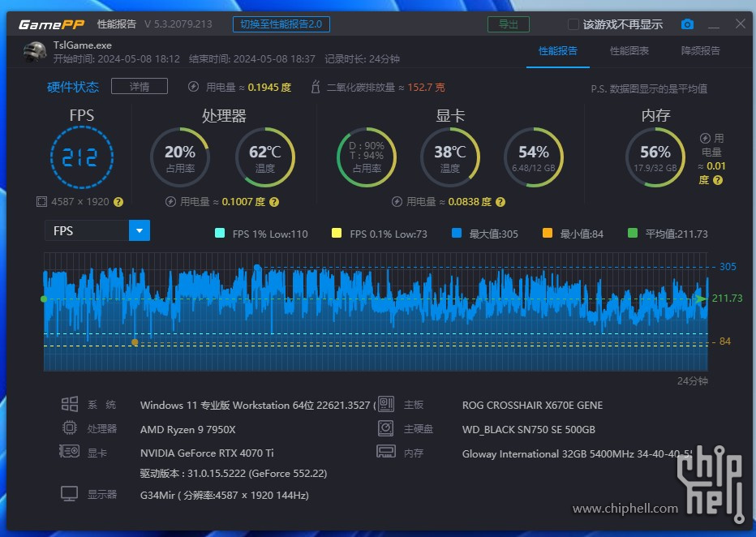Click ROG CROSSHAIR X670E GENE text
This screenshot has width=756, height=537.
click(x=532, y=405)
